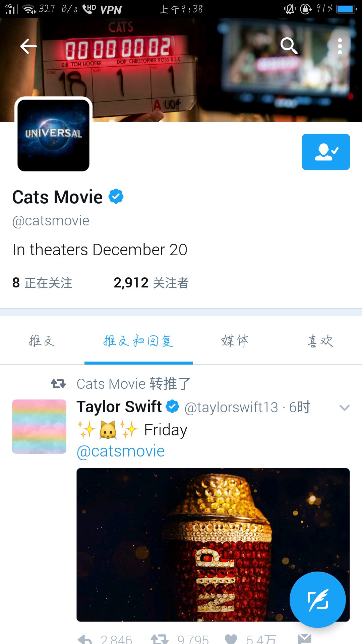Open the jeweled cup tweet image
362x644 pixels.
coord(213,545)
